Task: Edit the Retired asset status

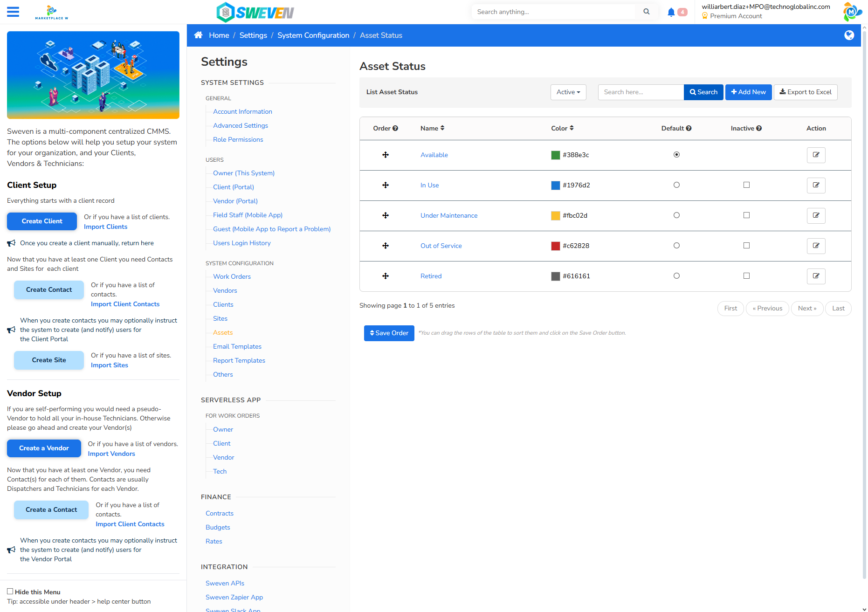Action: 816,276
